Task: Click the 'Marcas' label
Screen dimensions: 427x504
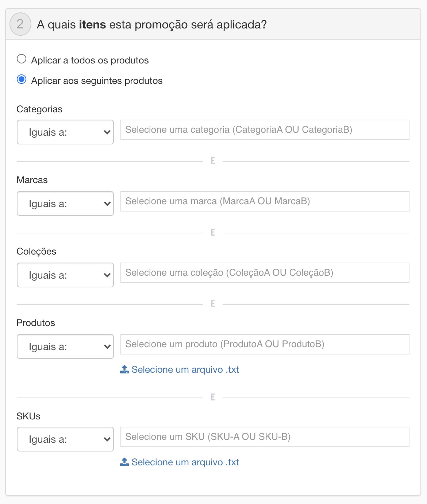Action: pos(32,180)
